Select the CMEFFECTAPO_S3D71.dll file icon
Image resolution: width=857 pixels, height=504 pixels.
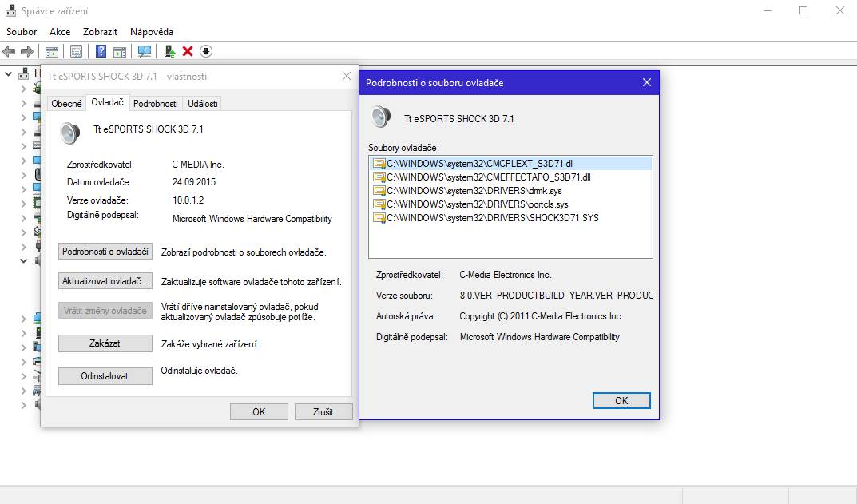click(379, 177)
